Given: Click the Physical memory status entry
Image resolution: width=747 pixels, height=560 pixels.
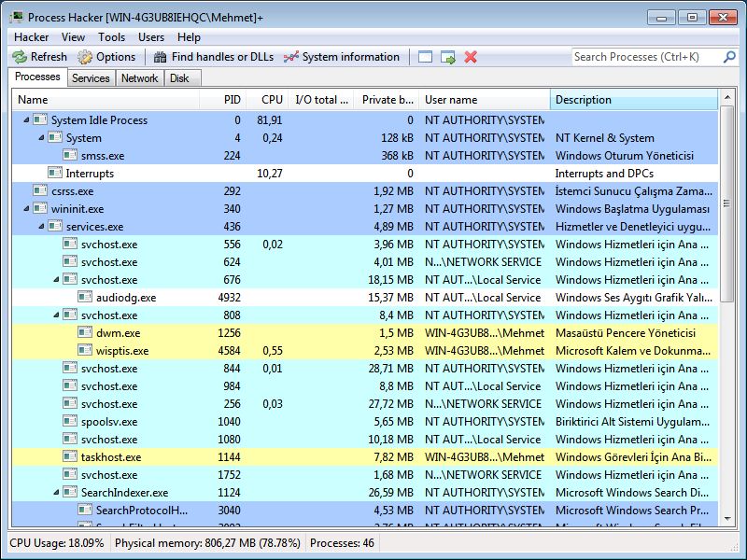Looking at the screenshot, I should [207, 543].
